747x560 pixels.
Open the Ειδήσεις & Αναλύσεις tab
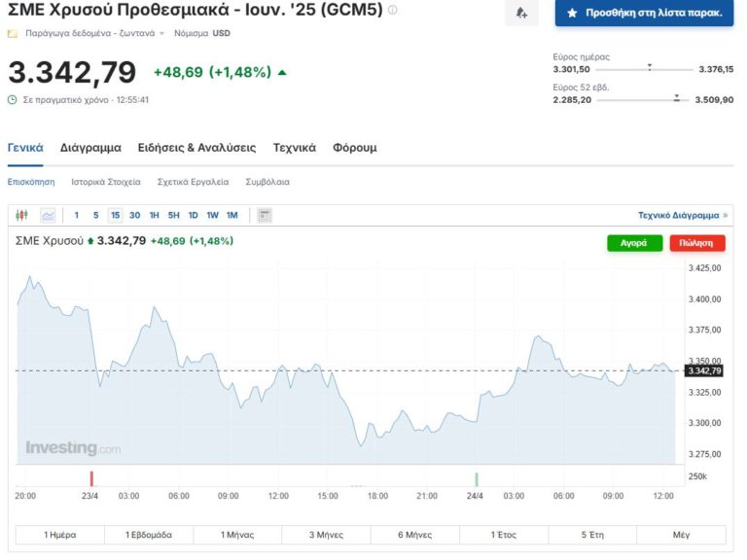pyautogui.click(x=196, y=148)
